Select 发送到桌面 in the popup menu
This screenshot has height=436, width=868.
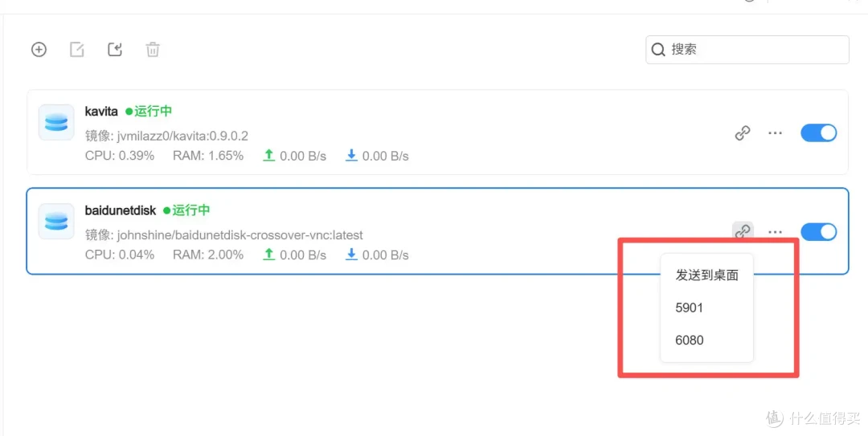point(707,275)
